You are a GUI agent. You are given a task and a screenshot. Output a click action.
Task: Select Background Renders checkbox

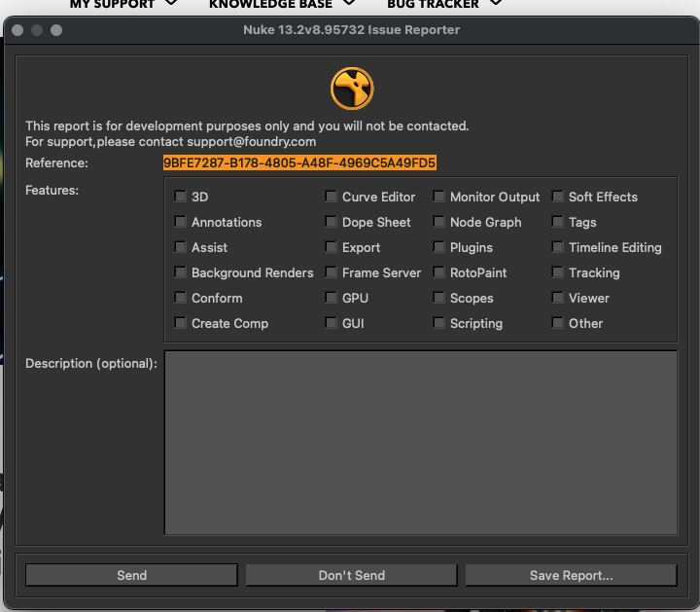coord(181,272)
